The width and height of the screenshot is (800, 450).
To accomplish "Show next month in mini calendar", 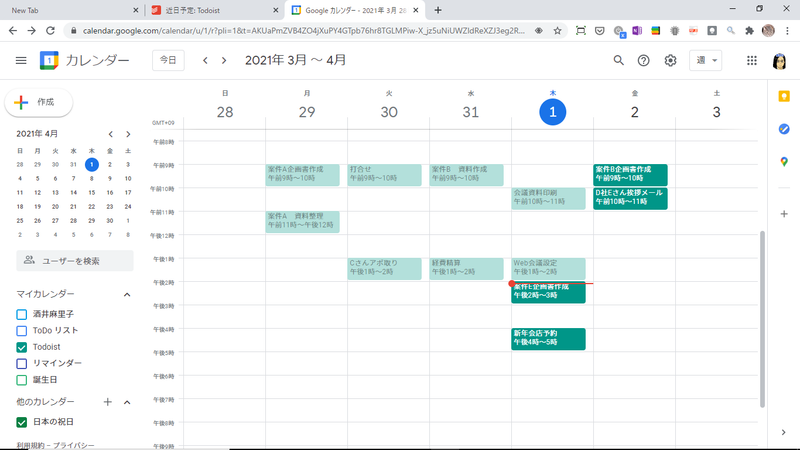I will [x=128, y=134].
